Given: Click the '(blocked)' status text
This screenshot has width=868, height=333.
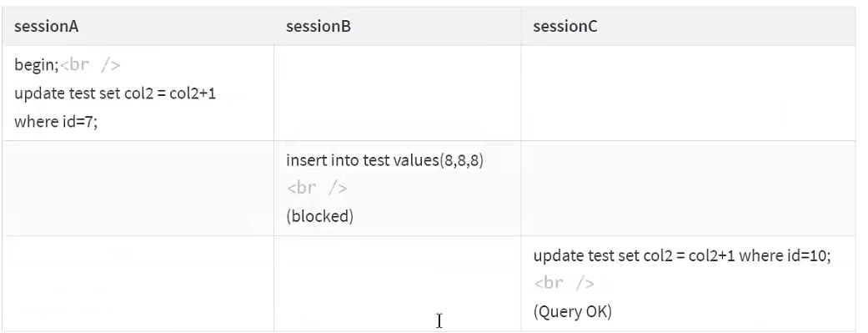Looking at the screenshot, I should (320, 216).
